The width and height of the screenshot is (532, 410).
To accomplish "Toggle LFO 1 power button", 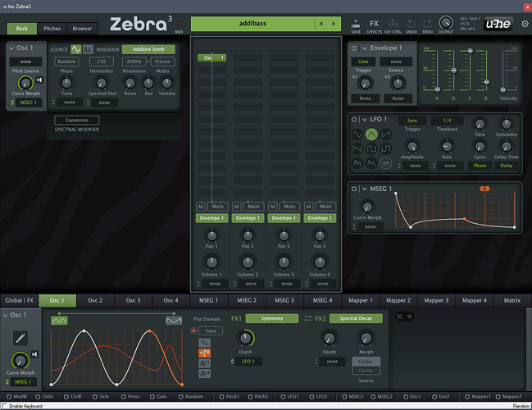I will pos(354,120).
